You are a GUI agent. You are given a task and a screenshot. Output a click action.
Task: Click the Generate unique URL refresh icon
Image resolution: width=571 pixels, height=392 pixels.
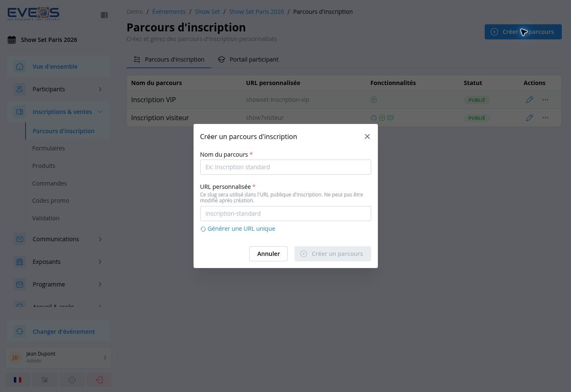coord(203,229)
